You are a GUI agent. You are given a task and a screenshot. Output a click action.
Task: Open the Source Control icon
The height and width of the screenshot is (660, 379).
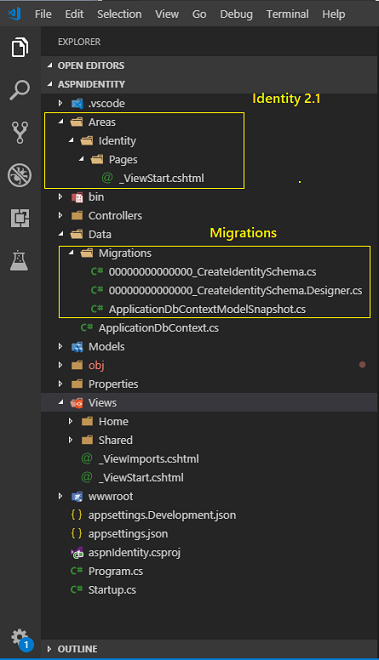pyautogui.click(x=20, y=133)
